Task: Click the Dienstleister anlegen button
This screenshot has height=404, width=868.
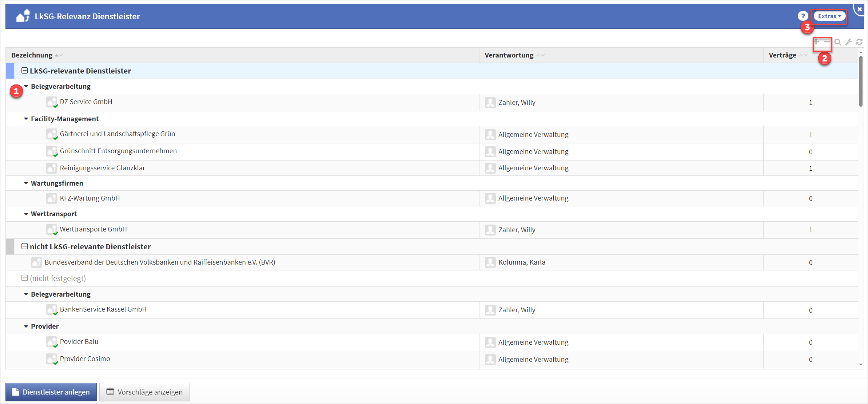Action: tap(51, 392)
